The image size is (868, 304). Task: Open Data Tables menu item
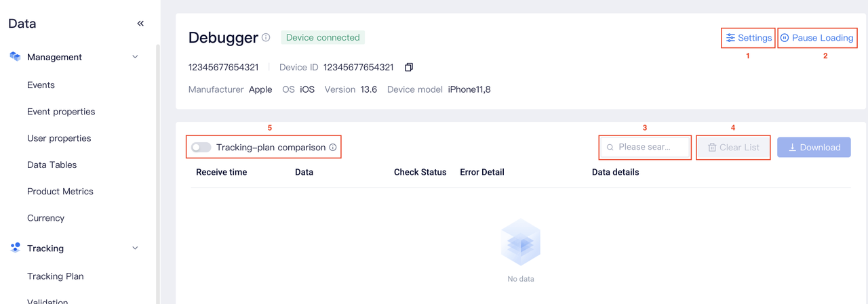(x=52, y=165)
